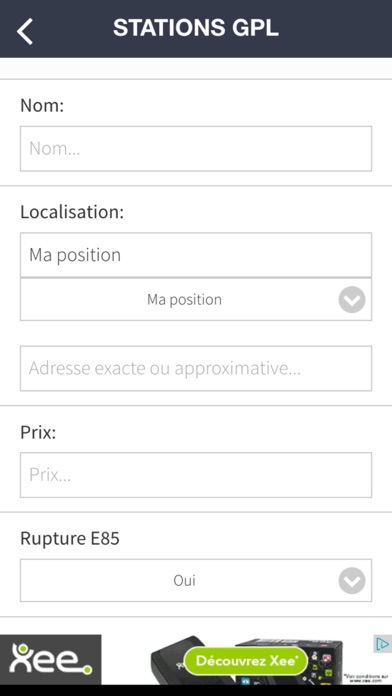This screenshot has width=392, height=696.
Task: Tap the back arrow icon
Action: (x=25, y=32)
